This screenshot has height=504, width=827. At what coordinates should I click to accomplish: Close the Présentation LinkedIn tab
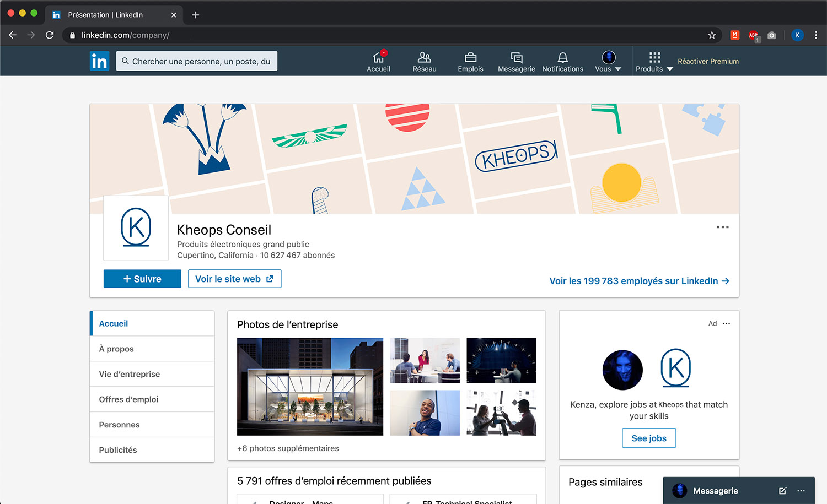(x=174, y=15)
